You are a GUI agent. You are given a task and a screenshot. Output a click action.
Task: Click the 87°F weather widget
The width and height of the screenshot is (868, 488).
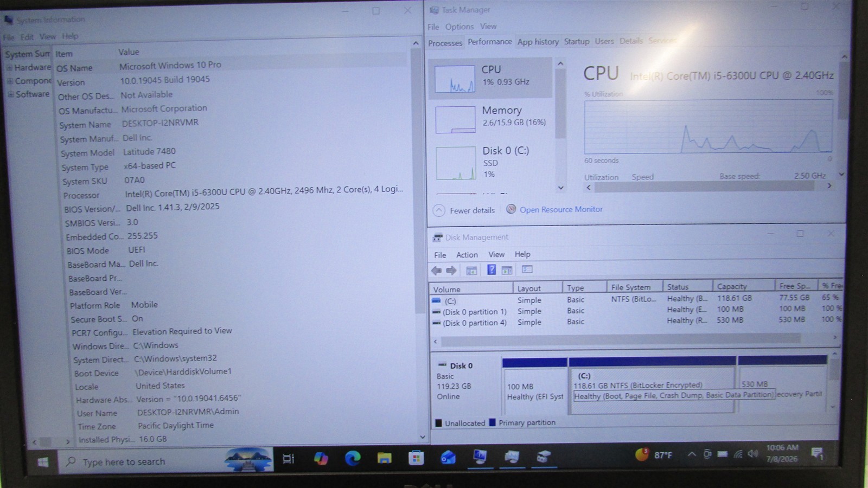654,454
